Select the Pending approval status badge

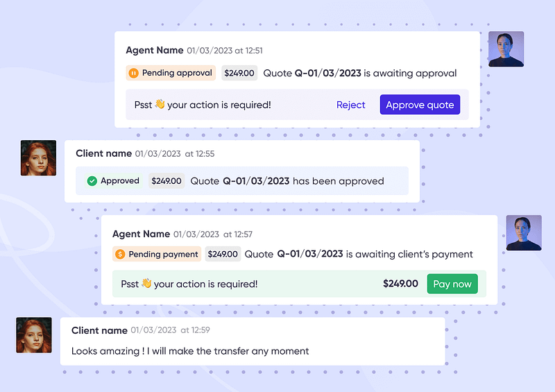[x=171, y=73]
